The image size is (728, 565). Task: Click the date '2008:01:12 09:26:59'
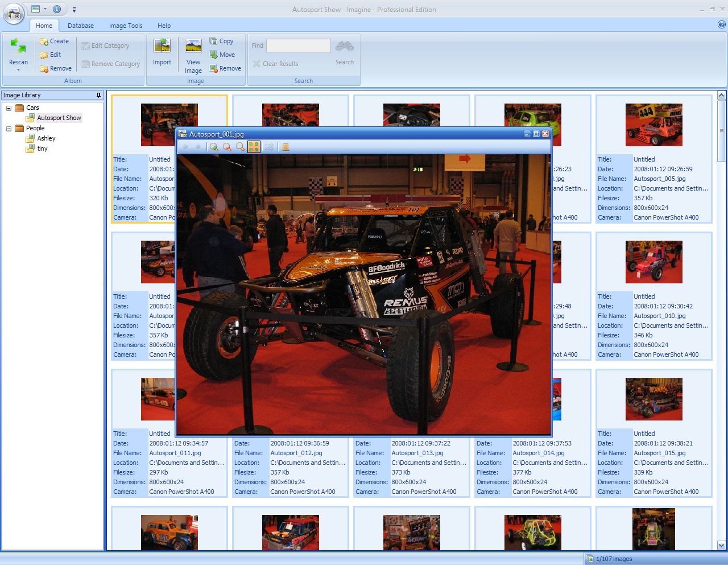point(663,169)
